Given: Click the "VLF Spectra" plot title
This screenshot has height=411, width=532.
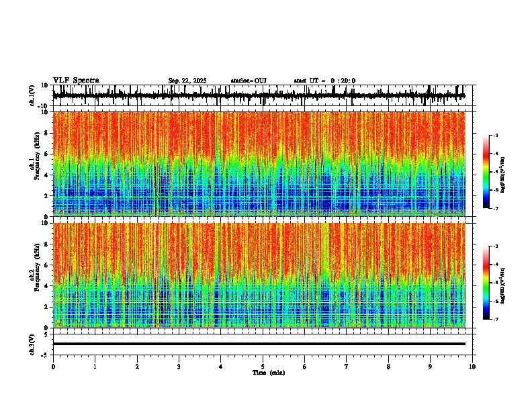Looking at the screenshot, I should (76, 81).
